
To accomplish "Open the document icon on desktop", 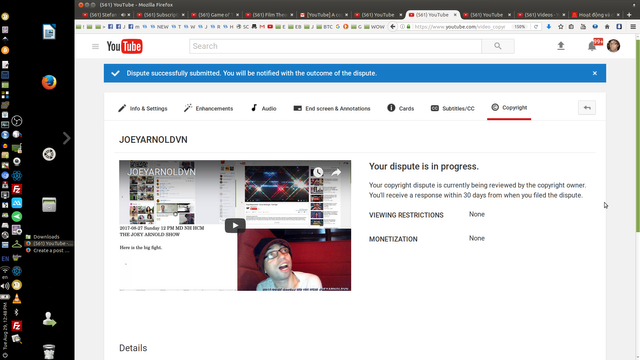I will [x=49, y=32].
